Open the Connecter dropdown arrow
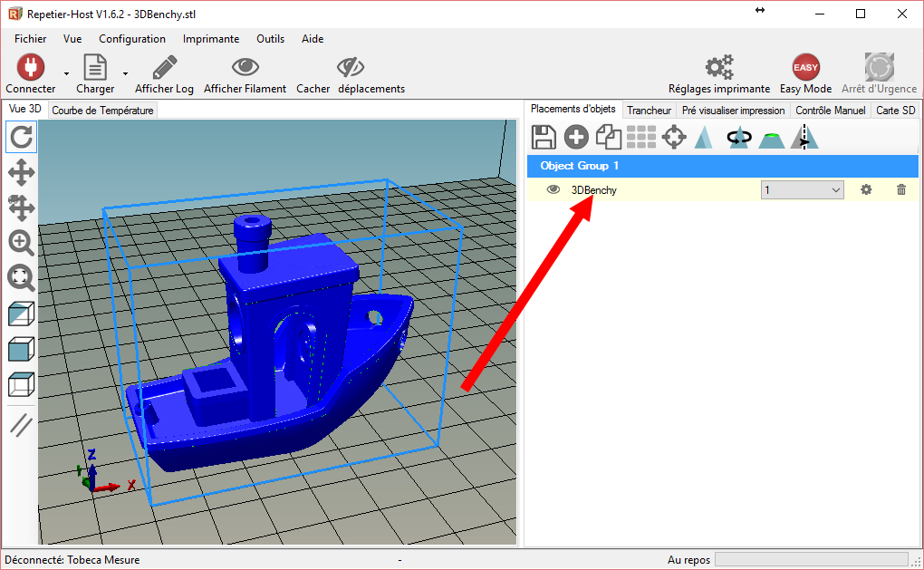The width and height of the screenshot is (924, 570). pyautogui.click(x=67, y=73)
